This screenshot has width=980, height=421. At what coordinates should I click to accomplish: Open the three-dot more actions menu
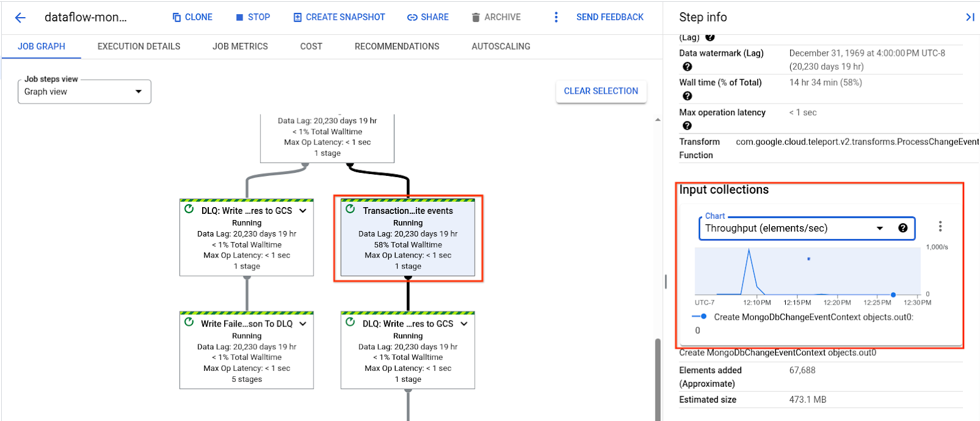click(x=556, y=18)
